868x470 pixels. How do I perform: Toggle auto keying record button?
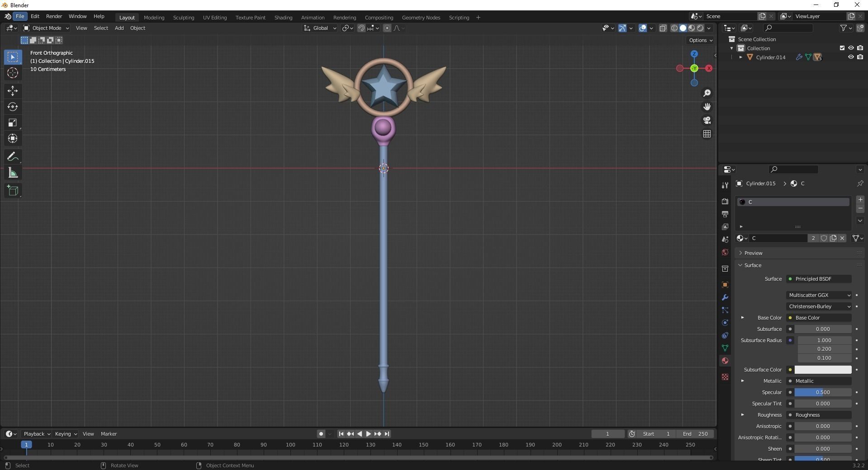tap(321, 434)
